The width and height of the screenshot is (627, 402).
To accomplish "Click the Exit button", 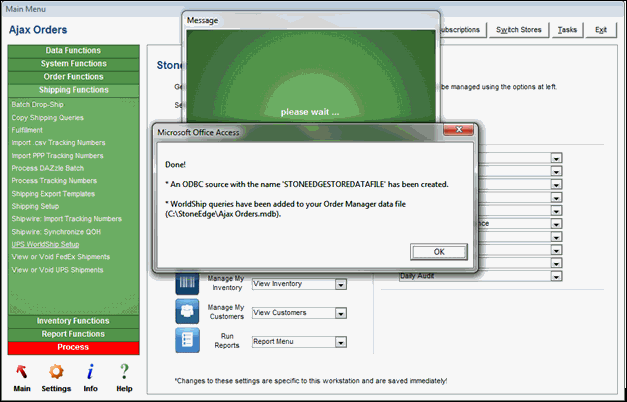I will (x=601, y=30).
